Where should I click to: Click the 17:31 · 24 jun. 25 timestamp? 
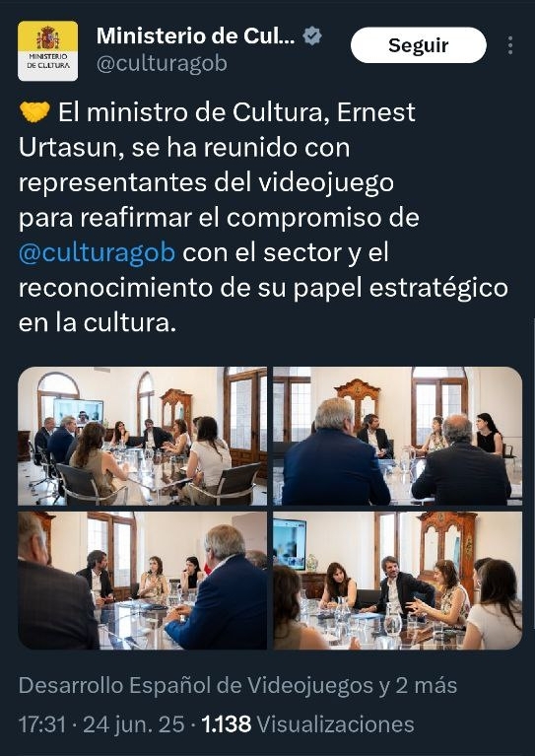[x=101, y=724]
